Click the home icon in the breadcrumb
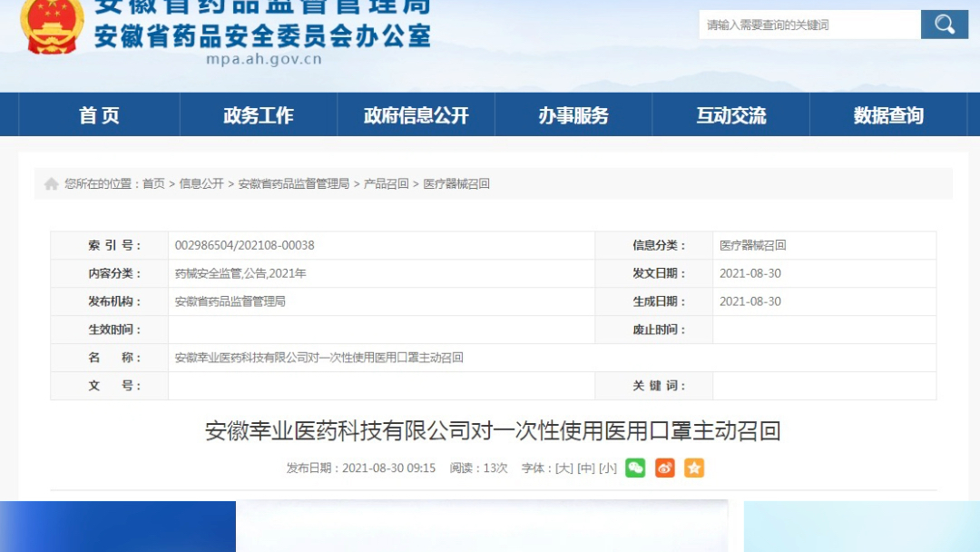Image resolution: width=980 pixels, height=552 pixels. (52, 183)
